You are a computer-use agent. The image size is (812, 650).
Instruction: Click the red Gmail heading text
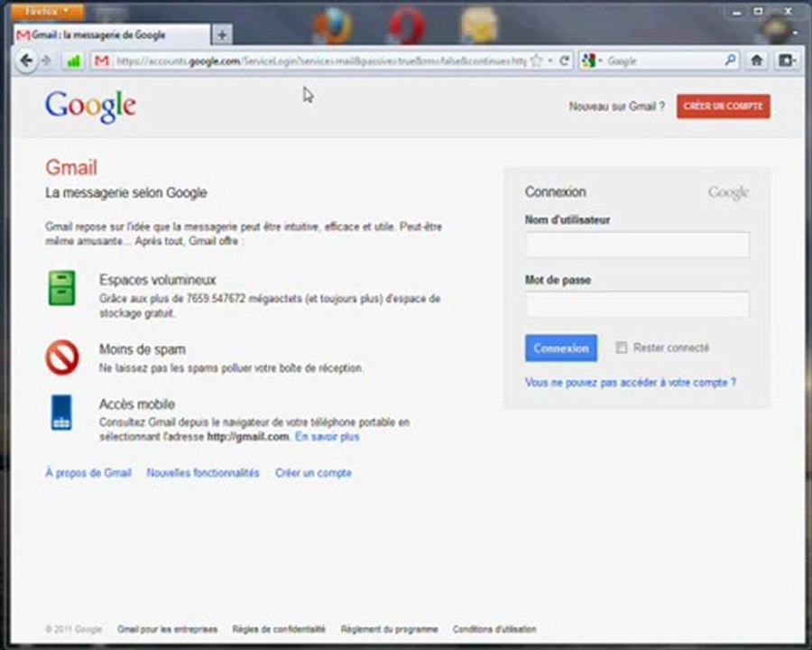(71, 167)
